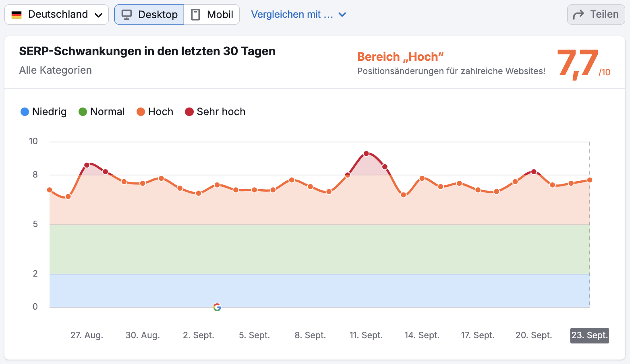Toggle the Hoch legend entry
630x364 pixels.
pos(155,112)
